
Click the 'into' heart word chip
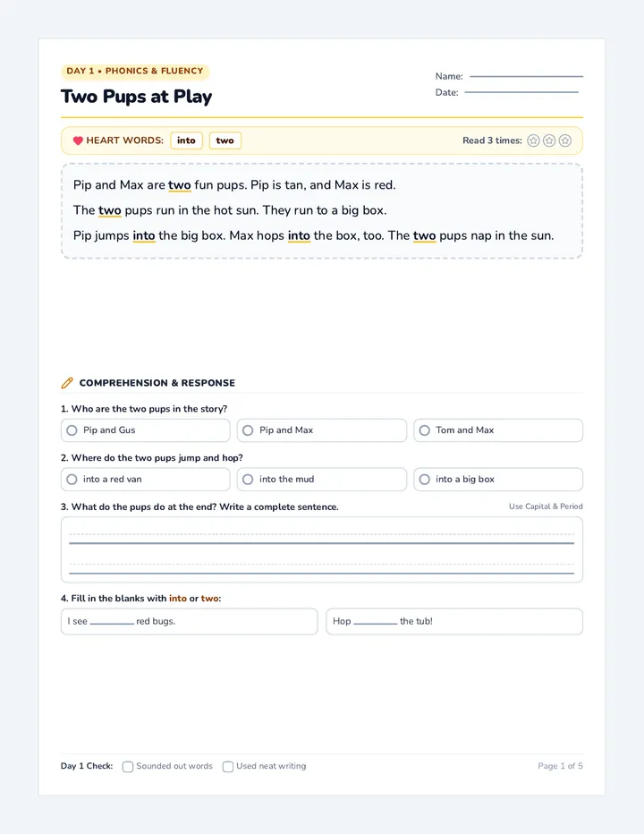(186, 140)
